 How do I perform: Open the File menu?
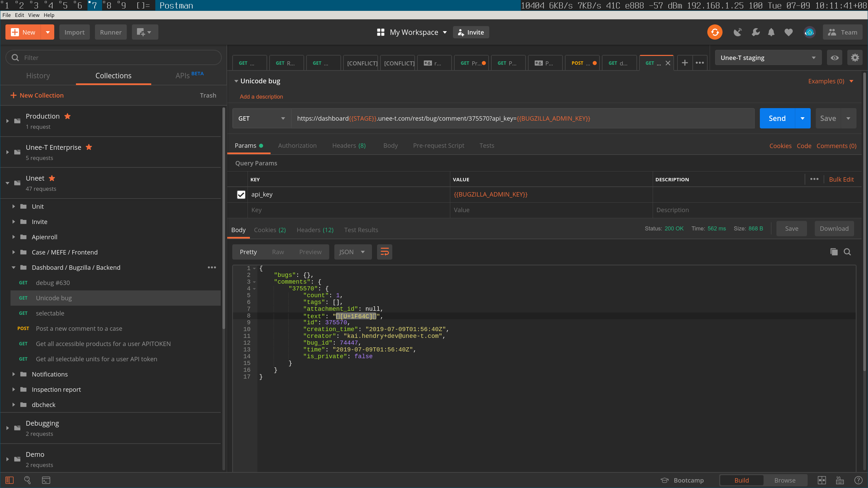pos(6,15)
